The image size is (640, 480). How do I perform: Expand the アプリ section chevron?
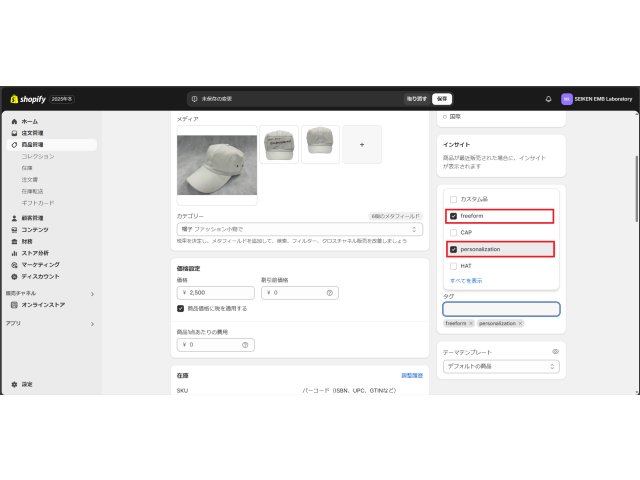92,324
